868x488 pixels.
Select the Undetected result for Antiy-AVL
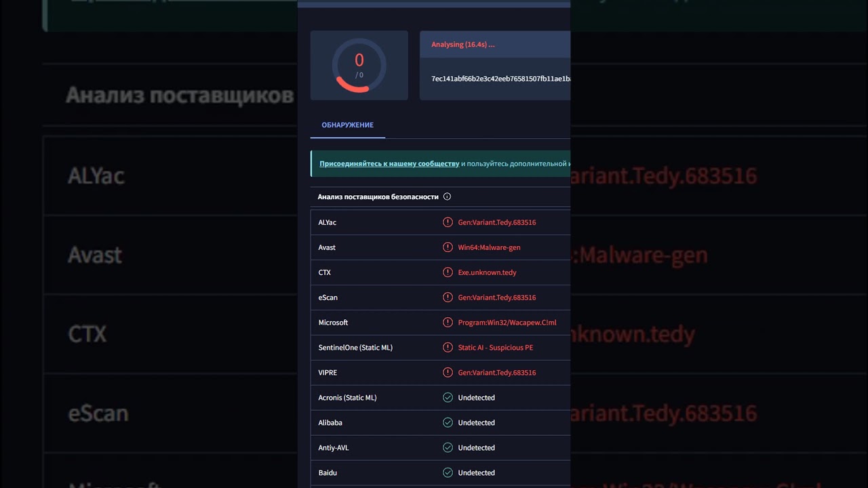pos(477,448)
